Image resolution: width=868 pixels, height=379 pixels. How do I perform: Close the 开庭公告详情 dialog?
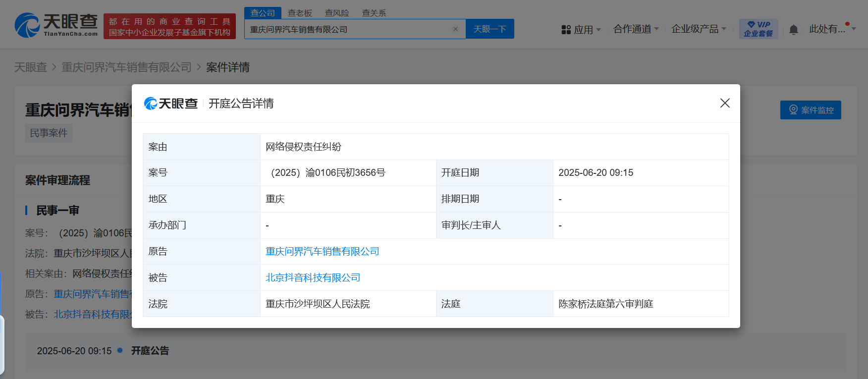click(724, 103)
